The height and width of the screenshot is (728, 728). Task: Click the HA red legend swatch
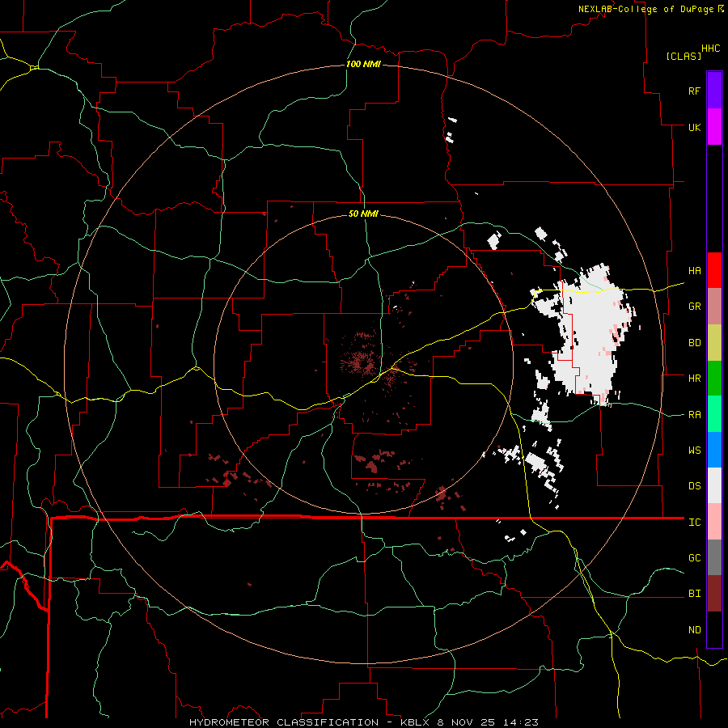coord(714,270)
